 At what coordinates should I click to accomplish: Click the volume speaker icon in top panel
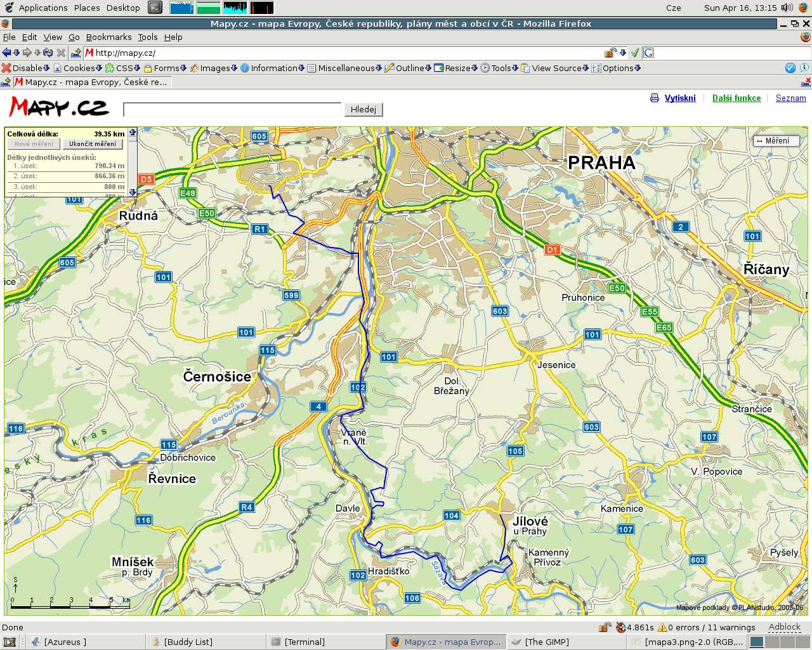(787, 8)
